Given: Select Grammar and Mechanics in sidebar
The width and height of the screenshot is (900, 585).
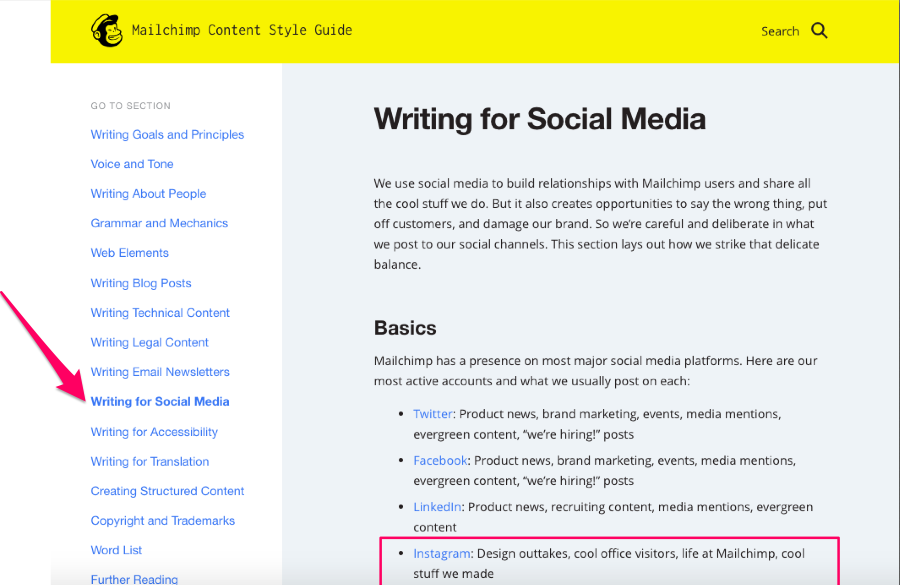Looking at the screenshot, I should pyautogui.click(x=159, y=223).
